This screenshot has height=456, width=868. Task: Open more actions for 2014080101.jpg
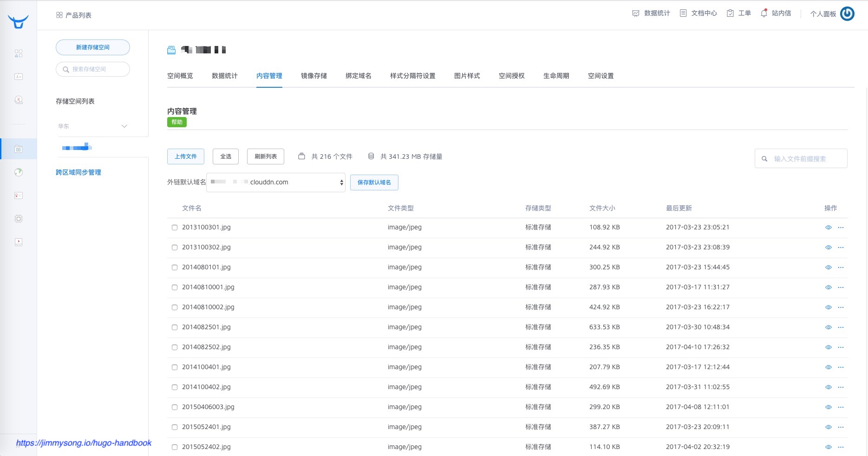841,267
